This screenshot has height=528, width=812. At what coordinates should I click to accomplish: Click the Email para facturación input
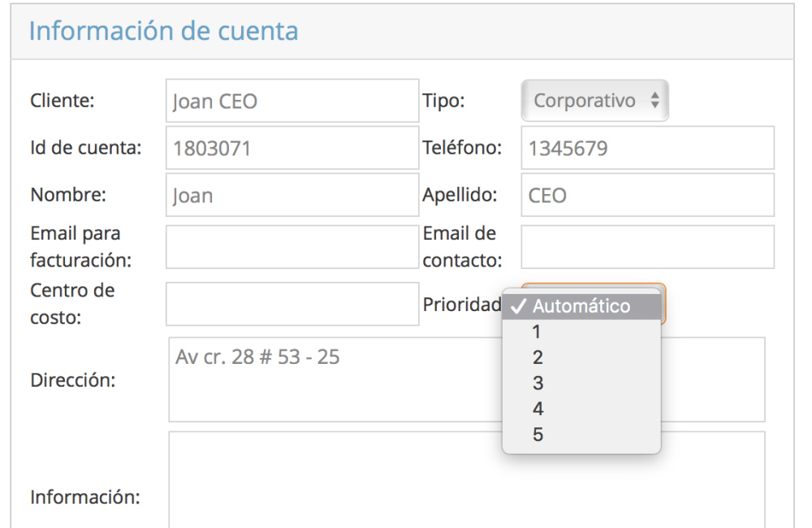(292, 247)
